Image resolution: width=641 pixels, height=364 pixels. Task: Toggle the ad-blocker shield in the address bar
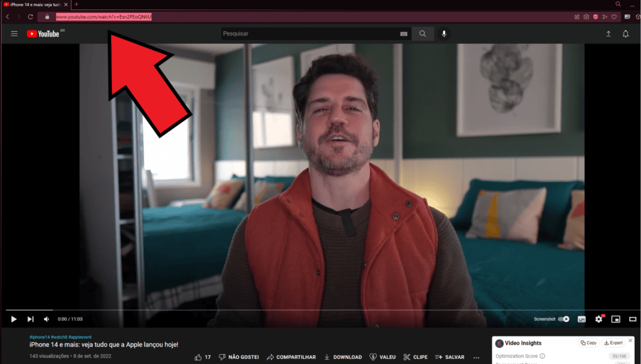coord(595,17)
